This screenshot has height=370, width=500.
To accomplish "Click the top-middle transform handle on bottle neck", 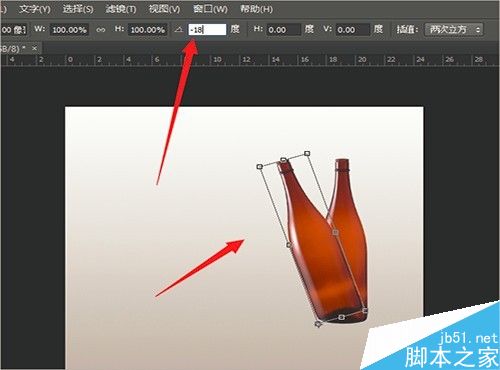I will coord(283,160).
